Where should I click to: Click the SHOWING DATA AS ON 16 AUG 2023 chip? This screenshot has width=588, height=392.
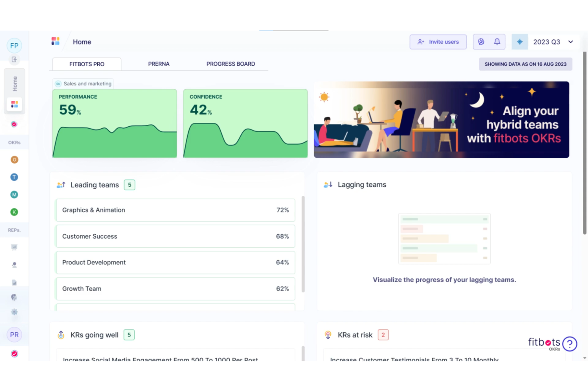pos(525,64)
